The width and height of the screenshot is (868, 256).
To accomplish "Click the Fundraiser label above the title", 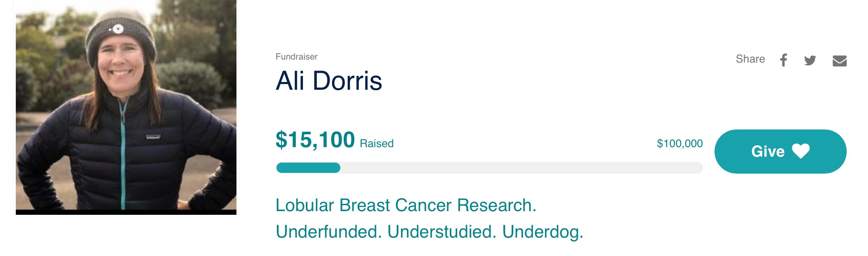I will pos(296,56).
